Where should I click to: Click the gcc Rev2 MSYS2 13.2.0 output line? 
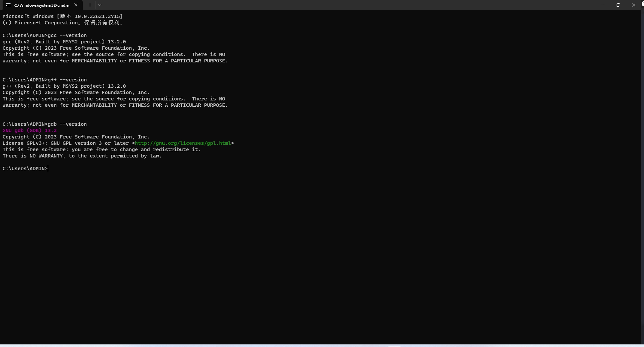(64, 42)
